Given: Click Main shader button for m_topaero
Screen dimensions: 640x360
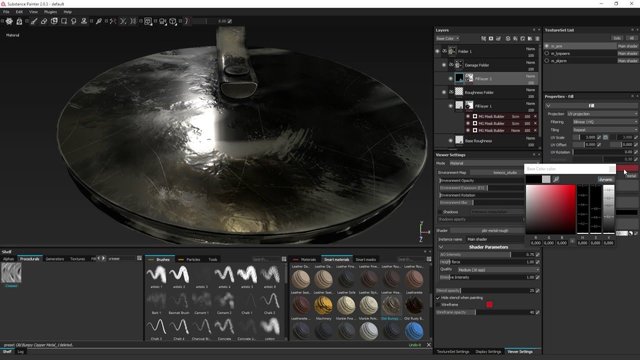Looking at the screenshot, I should pyautogui.click(x=627, y=53).
